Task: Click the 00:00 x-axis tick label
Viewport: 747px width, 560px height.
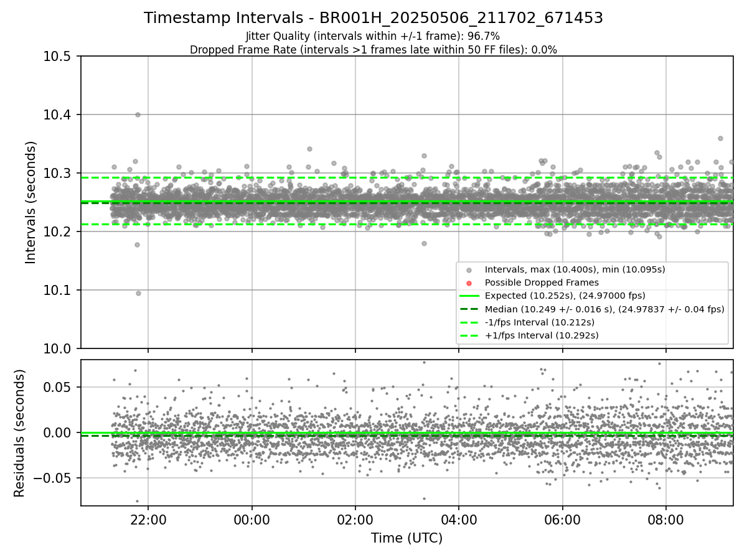Action: click(x=251, y=520)
